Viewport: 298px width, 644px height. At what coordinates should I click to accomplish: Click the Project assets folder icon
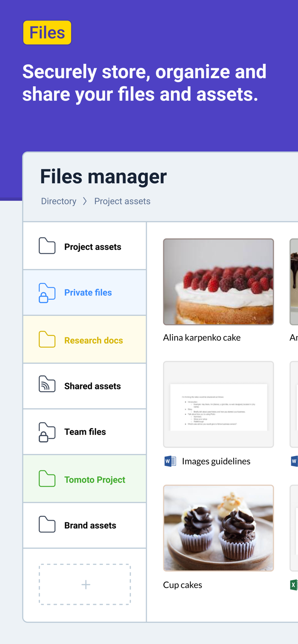click(x=47, y=246)
